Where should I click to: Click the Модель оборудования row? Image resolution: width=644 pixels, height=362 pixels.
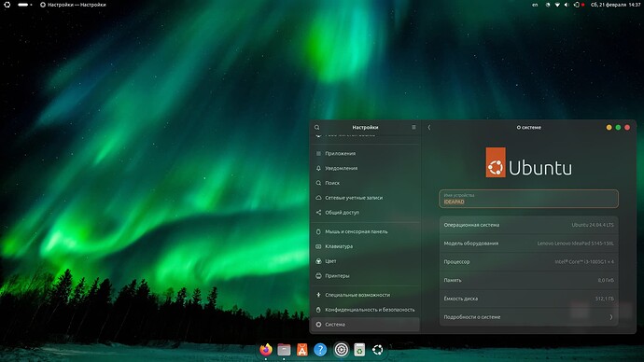pos(528,244)
